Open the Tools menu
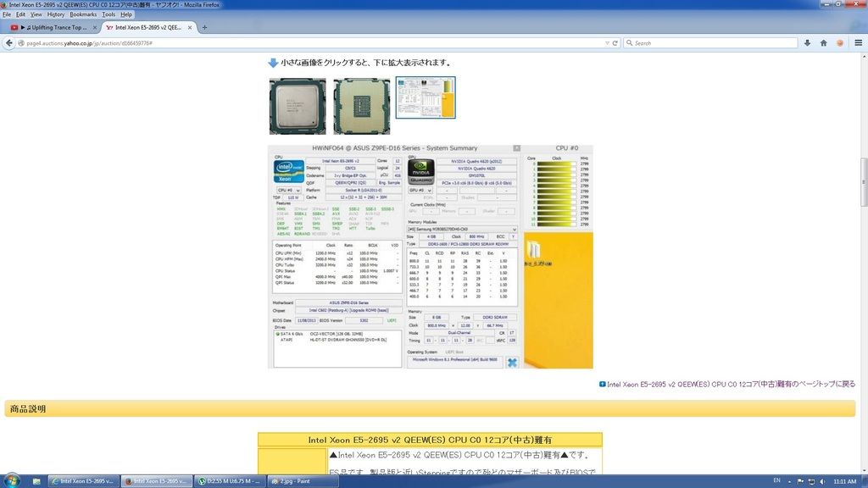The height and width of the screenshot is (488, 868). click(108, 14)
